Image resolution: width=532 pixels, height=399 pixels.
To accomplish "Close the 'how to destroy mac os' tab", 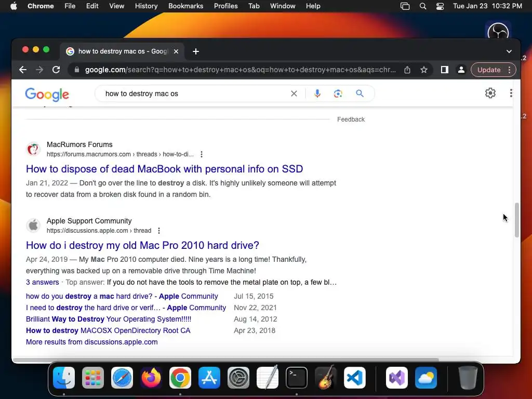I will pos(176,51).
